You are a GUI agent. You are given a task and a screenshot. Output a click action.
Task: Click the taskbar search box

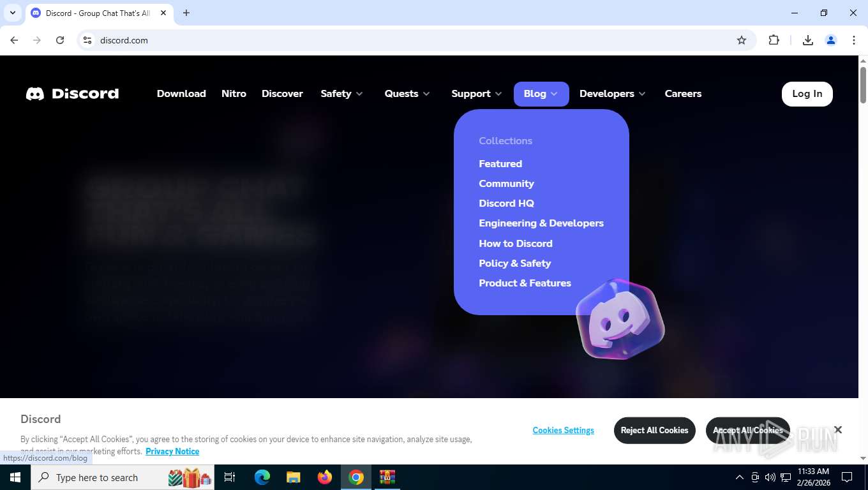[123, 477]
